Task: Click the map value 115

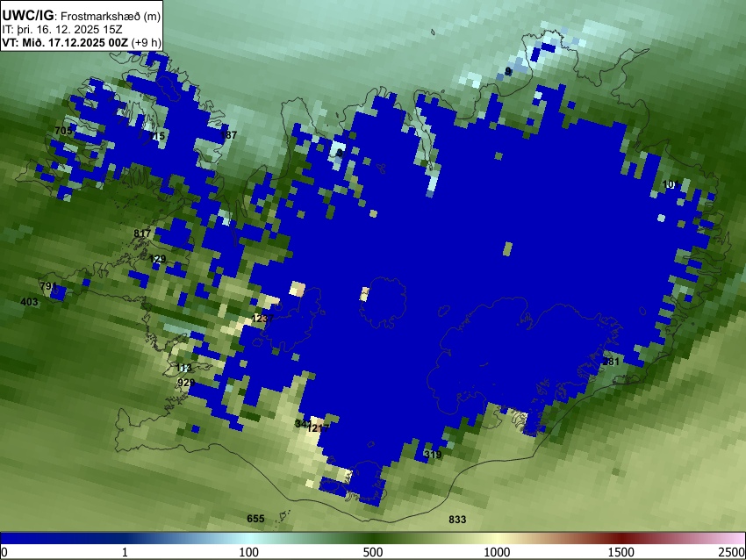Action: (156, 136)
